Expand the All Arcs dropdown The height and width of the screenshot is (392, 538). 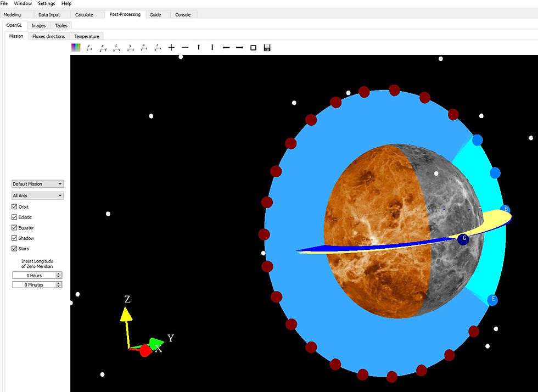37,195
